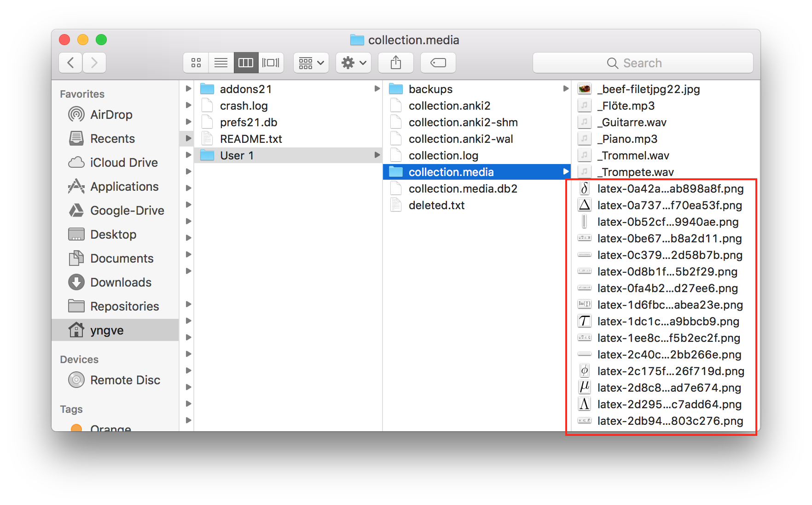The width and height of the screenshot is (812, 505).
Task: Select the latex-0c379...2d58b7b.png file
Action: pyautogui.click(x=666, y=255)
